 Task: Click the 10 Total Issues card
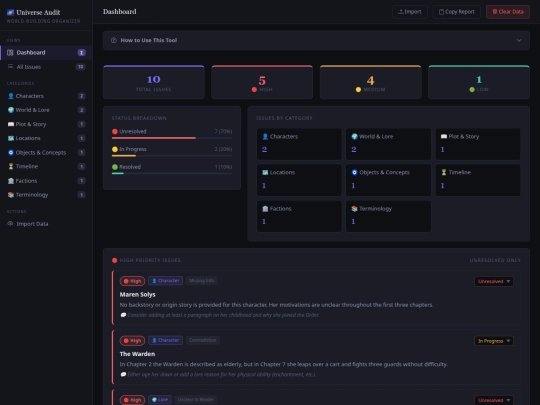[x=154, y=82]
